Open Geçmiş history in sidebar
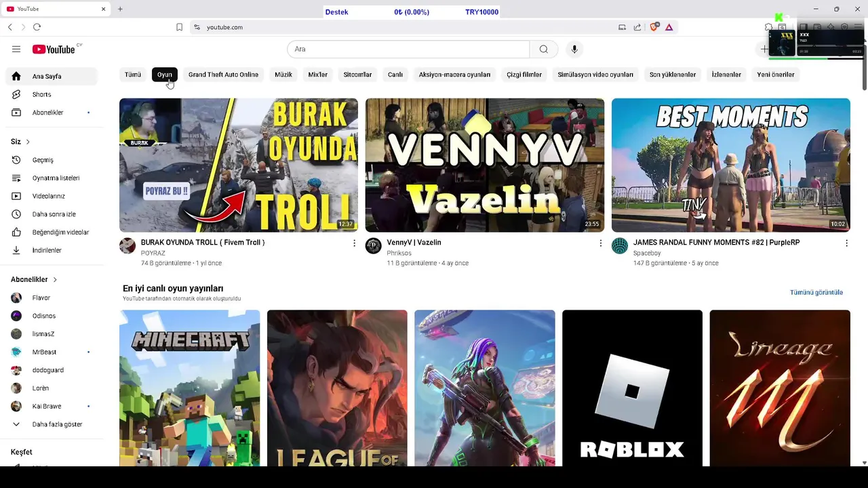This screenshot has height=488, width=868. tap(52, 160)
